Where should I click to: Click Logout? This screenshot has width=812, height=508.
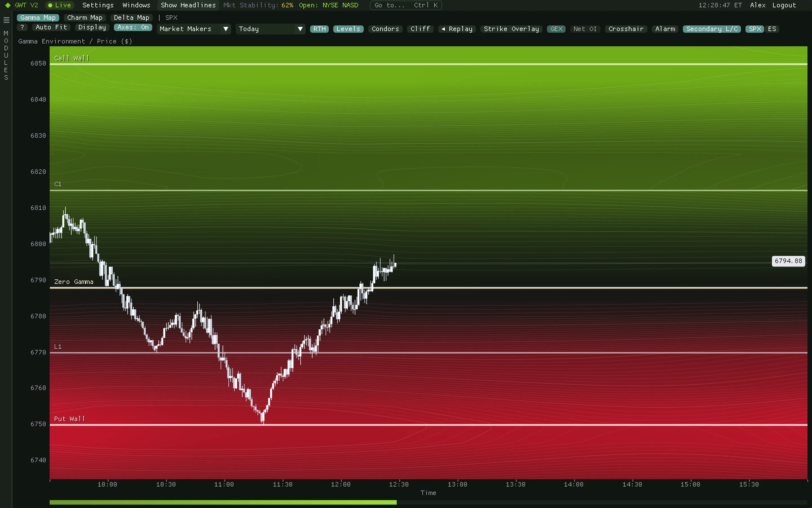point(784,5)
